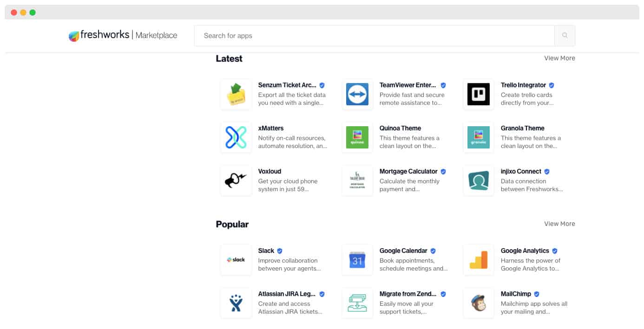Click the xMatters title

click(271, 128)
